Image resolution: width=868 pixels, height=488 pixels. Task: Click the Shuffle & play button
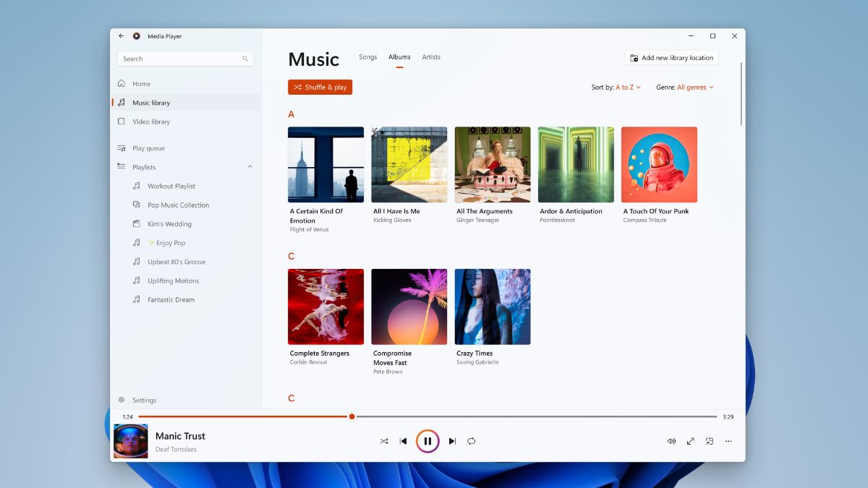pyautogui.click(x=320, y=87)
